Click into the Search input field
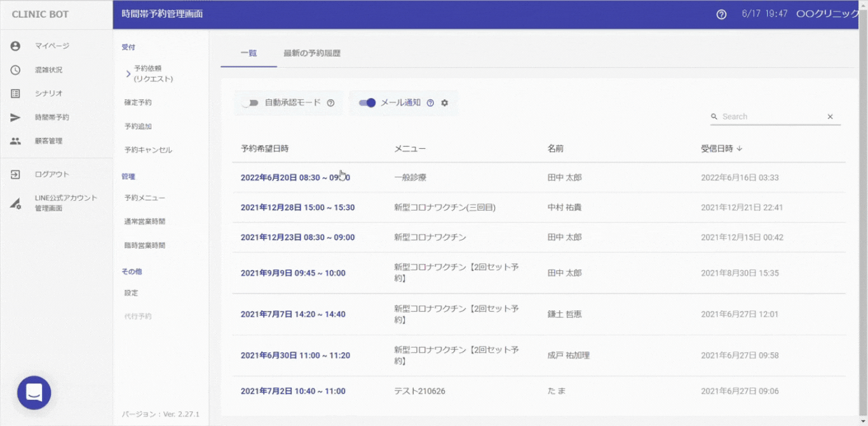868x426 pixels. [772, 117]
